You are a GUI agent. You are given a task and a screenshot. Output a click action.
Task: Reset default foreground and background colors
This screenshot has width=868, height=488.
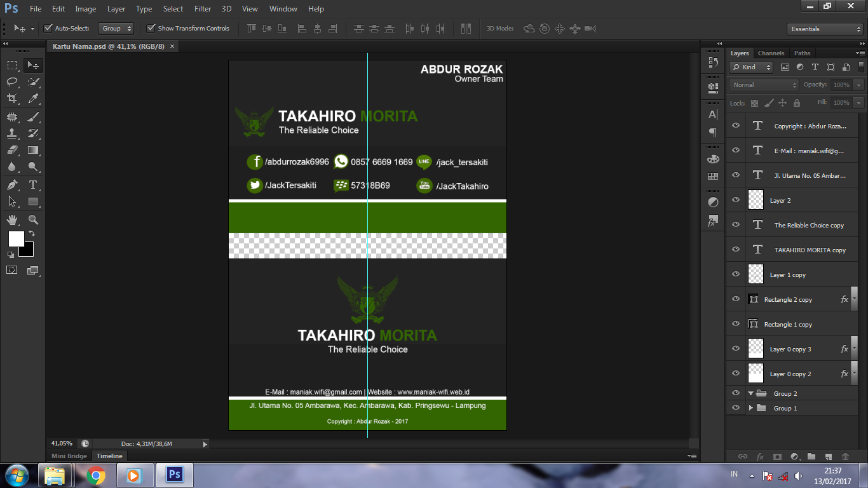click(x=11, y=254)
